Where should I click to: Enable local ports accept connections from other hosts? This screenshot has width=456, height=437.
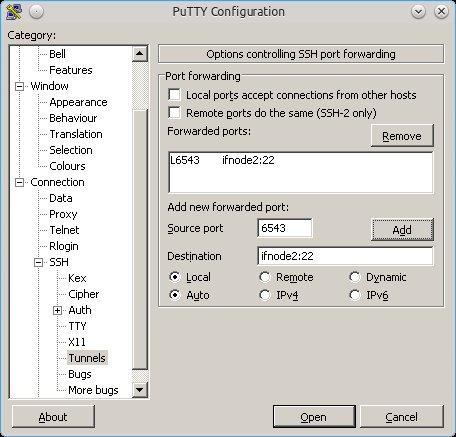174,95
